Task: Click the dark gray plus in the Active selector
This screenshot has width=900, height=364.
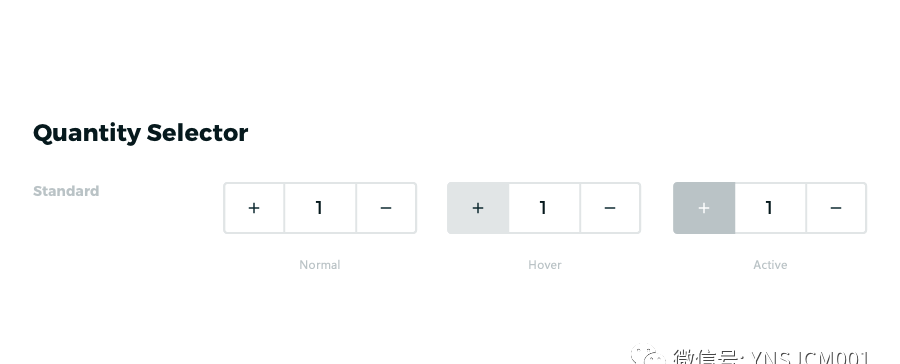Action: (x=704, y=208)
